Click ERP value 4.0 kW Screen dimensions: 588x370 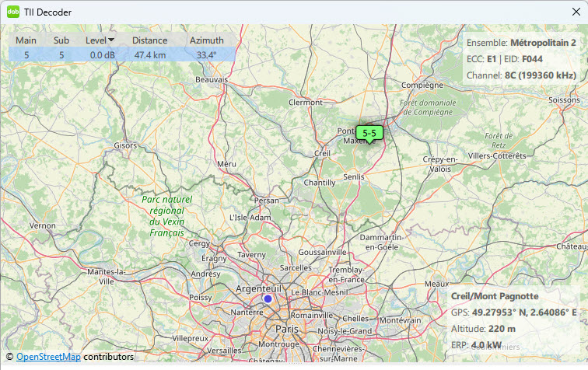pos(486,345)
